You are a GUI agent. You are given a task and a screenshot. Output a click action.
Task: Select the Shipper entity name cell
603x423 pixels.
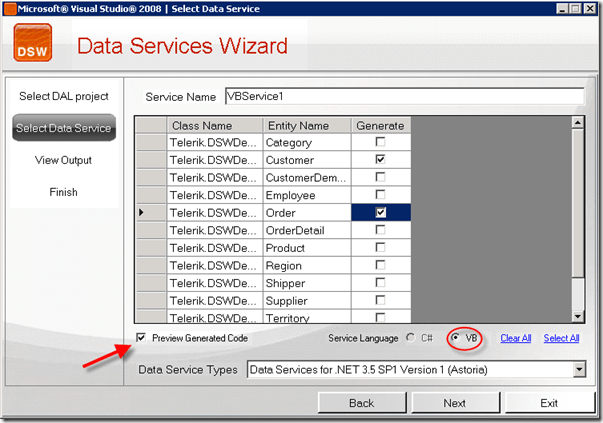(307, 283)
